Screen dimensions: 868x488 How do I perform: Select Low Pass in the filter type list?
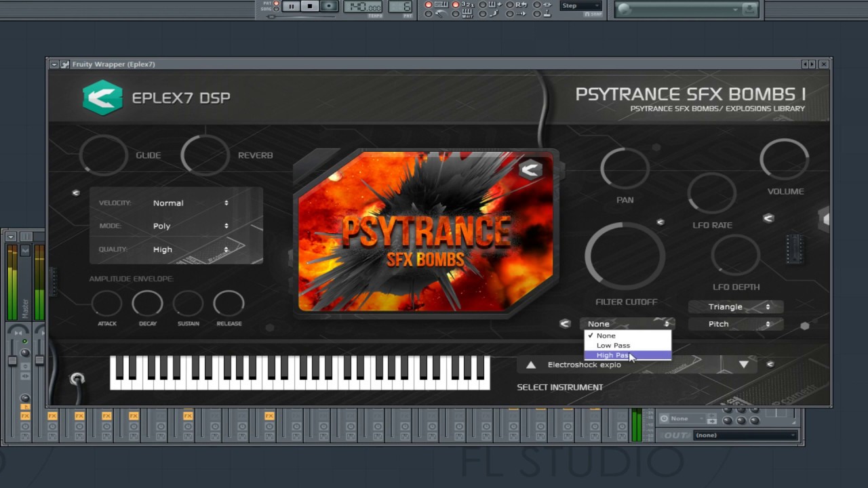(628, 345)
